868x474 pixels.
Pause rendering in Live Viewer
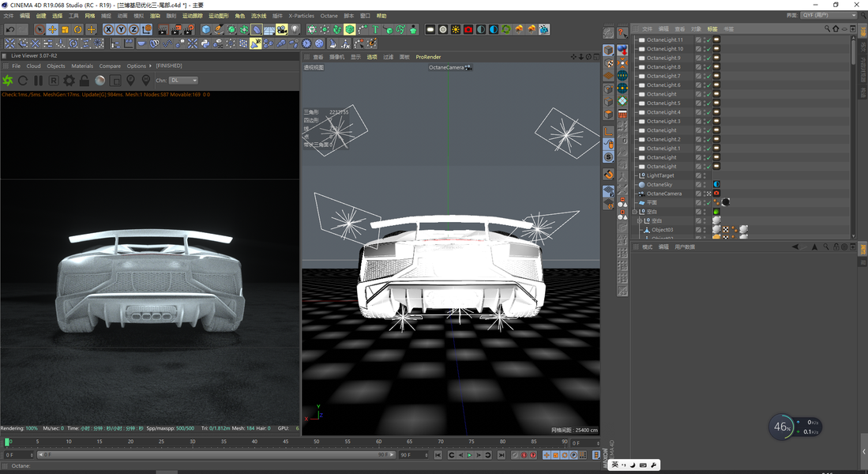point(38,81)
